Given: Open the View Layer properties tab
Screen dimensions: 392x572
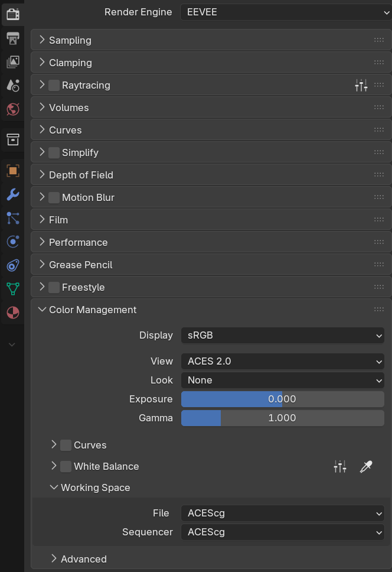Looking at the screenshot, I should [x=12, y=62].
